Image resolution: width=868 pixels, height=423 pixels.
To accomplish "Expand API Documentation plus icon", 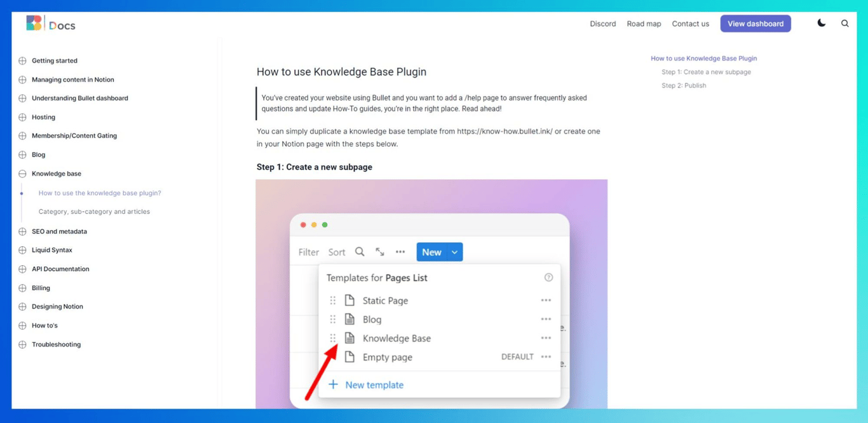I will coord(22,269).
